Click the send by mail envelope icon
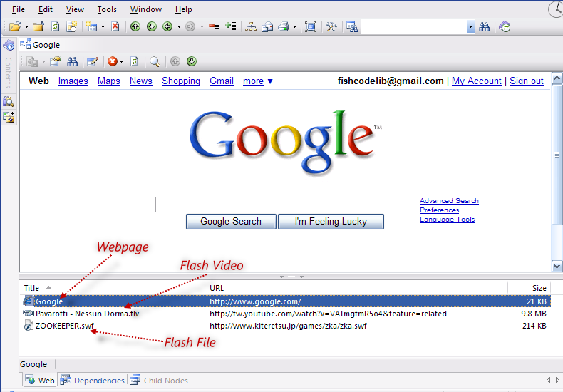 point(267,26)
